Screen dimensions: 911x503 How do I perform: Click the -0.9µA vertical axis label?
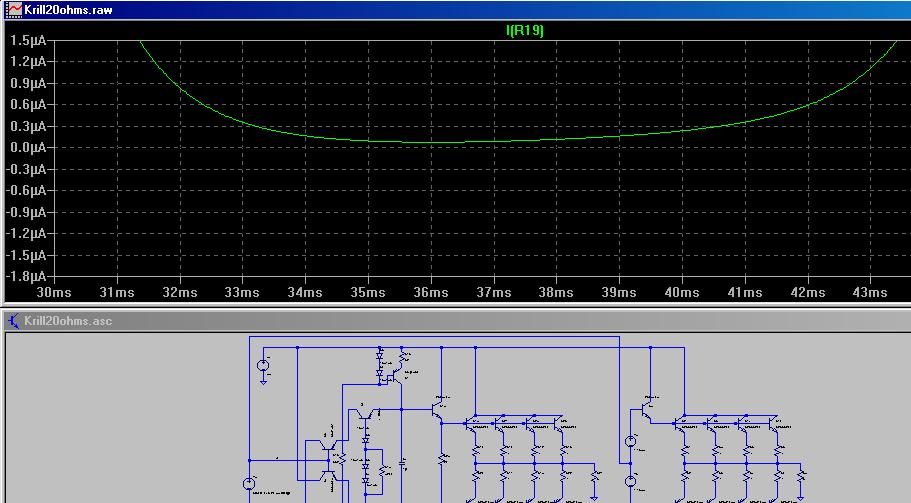[x=26, y=212]
